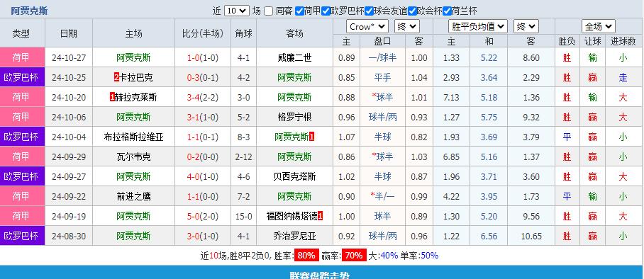
Task: Open the 0-3(0-1) score on 24-10-25
Action: 203,78
